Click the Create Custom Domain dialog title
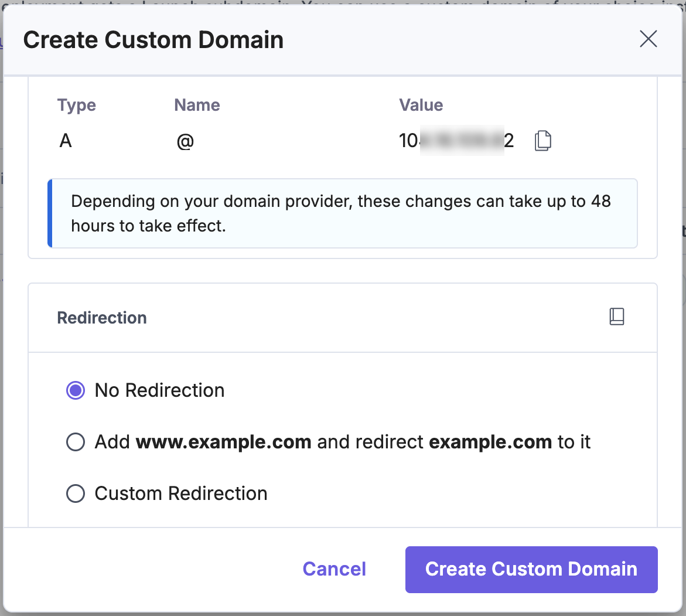This screenshot has width=686, height=616. click(x=153, y=39)
